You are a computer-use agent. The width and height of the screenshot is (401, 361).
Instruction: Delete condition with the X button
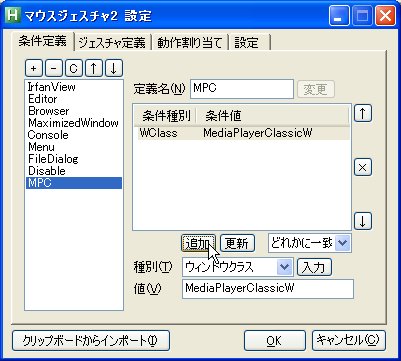(363, 168)
